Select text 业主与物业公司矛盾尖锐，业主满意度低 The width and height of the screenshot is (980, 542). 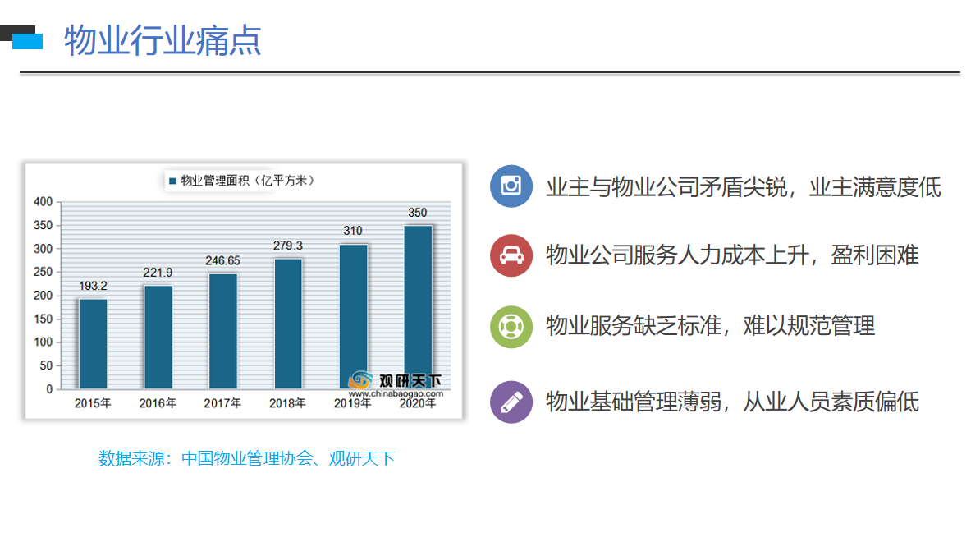click(x=743, y=187)
